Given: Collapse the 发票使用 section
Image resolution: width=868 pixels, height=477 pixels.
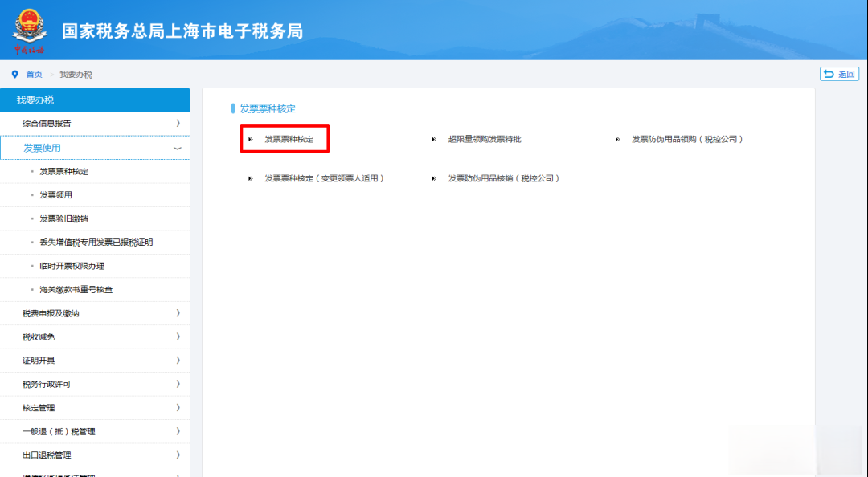Looking at the screenshot, I should (177, 149).
